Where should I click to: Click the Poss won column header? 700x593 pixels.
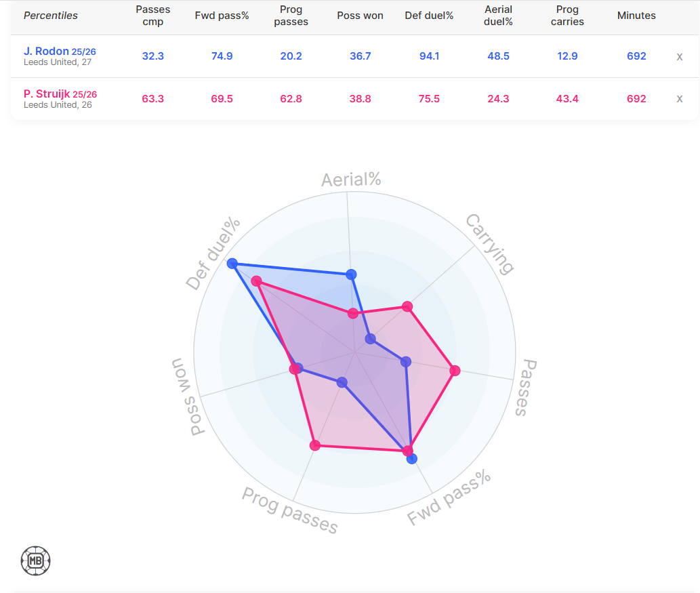(361, 16)
